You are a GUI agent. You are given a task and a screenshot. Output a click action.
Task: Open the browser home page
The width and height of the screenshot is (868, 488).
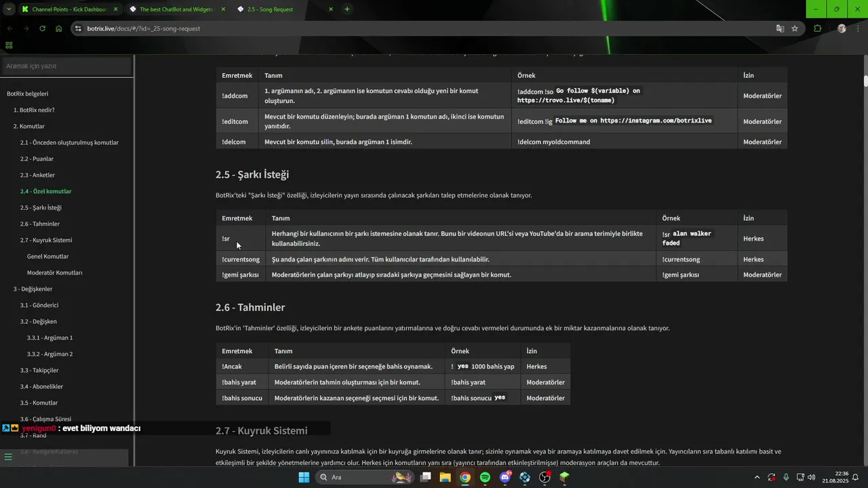pos(59,28)
